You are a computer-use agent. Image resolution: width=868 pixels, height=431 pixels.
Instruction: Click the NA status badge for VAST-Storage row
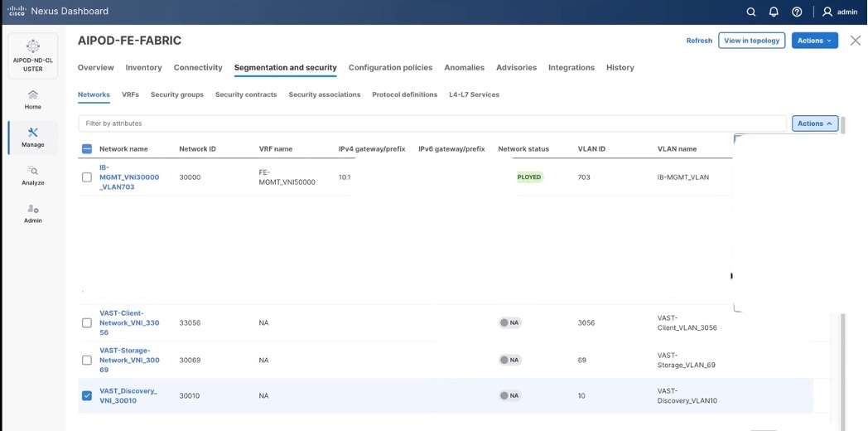tap(510, 360)
